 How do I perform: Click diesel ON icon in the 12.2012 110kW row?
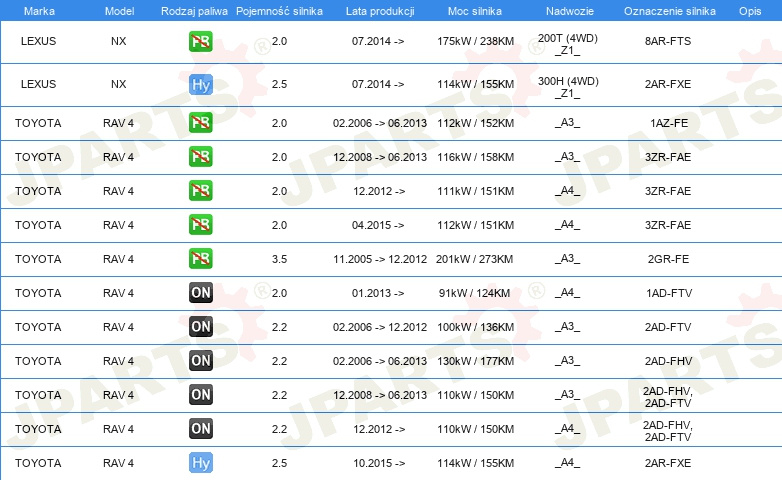200,429
